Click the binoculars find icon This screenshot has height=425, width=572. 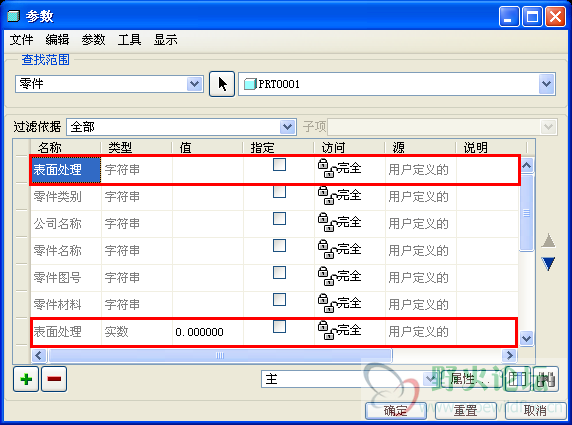point(546,379)
